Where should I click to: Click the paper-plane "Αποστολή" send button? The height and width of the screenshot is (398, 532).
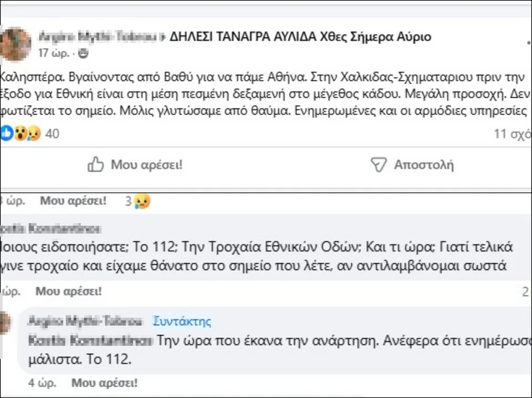[412, 165]
